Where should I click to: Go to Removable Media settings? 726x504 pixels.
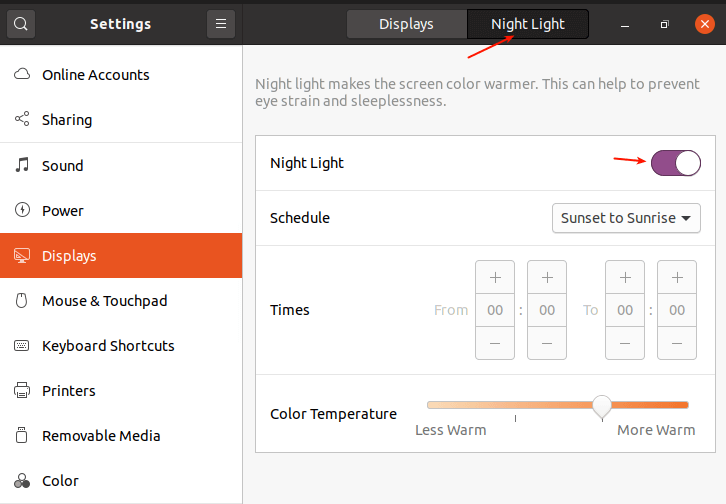click(100, 436)
